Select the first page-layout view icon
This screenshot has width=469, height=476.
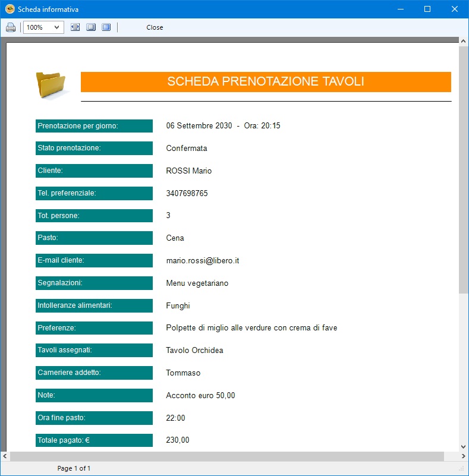pos(75,27)
